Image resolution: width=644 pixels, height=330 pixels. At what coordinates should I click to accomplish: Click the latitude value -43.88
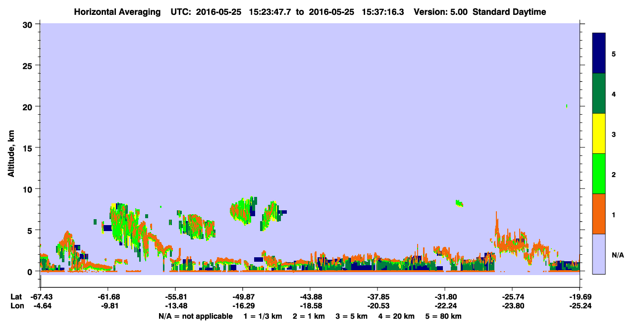pyautogui.click(x=310, y=297)
